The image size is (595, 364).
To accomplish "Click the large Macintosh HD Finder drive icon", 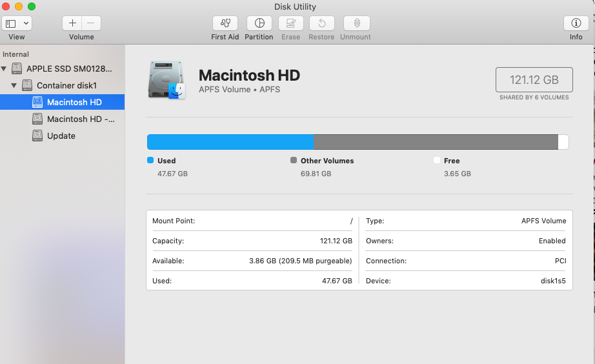I will (166, 80).
